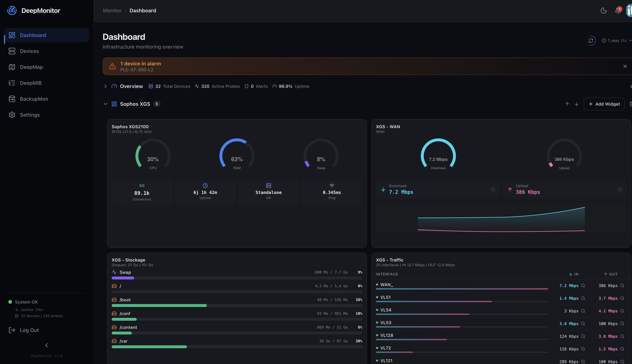The width and height of the screenshot is (632, 364).
Task: Open the Devices section in the sidebar
Action: pyautogui.click(x=30, y=51)
